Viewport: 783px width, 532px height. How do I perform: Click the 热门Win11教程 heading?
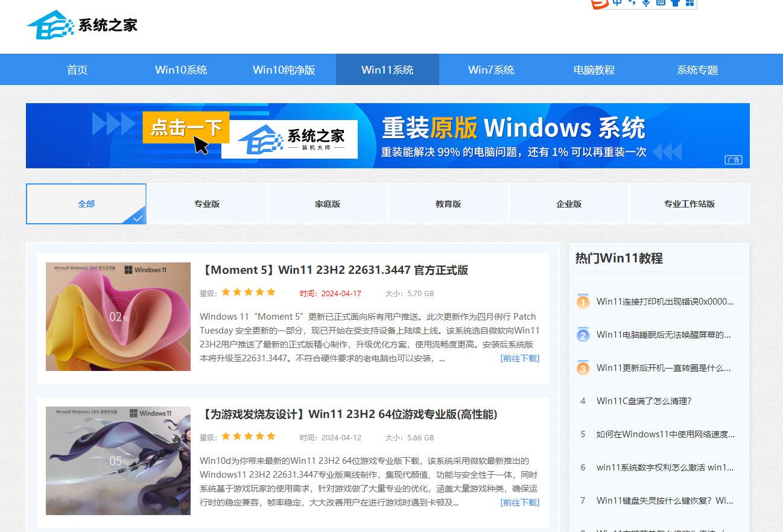(619, 259)
